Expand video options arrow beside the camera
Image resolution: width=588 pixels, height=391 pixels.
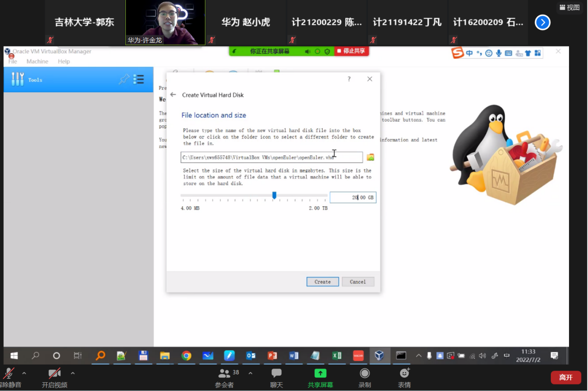(x=73, y=373)
